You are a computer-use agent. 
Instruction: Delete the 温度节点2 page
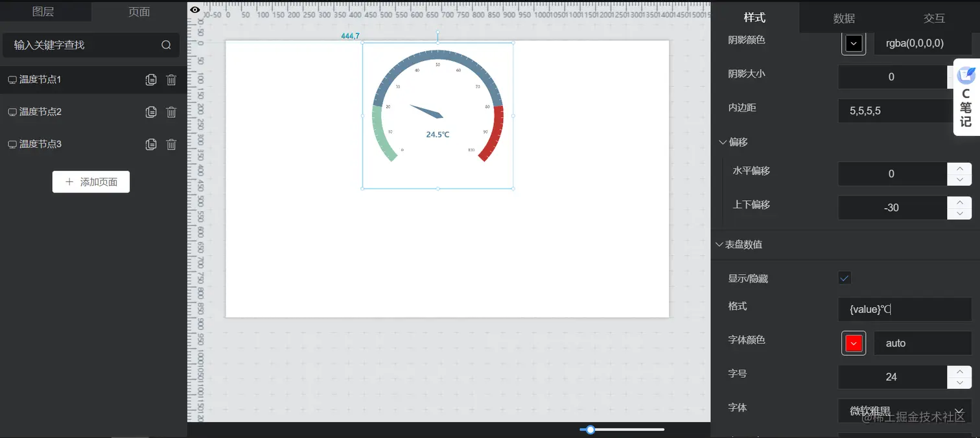(171, 111)
